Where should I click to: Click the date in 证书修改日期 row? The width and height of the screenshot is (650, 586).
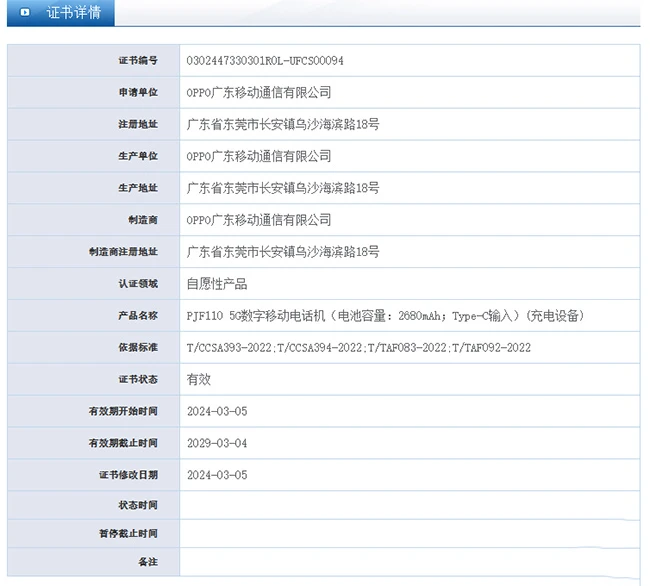(x=217, y=475)
